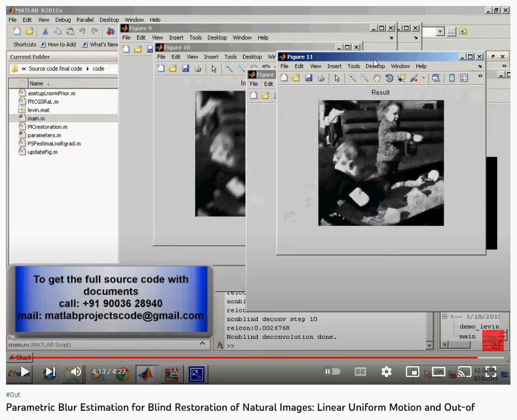Image resolution: width=517 pixels, height=420 pixels.
Task: Select the Pan hand tool in Figure 11
Action: coord(377,78)
